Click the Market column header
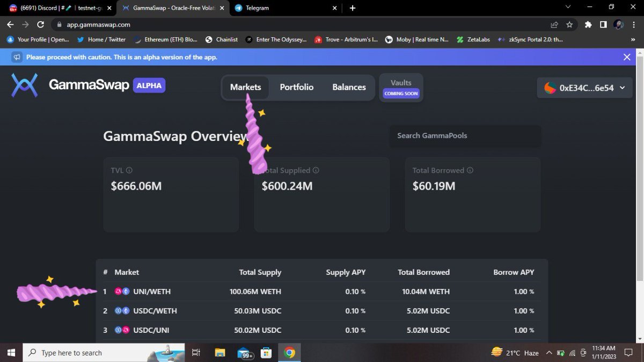Viewport: 644px width, 362px height. (127, 272)
